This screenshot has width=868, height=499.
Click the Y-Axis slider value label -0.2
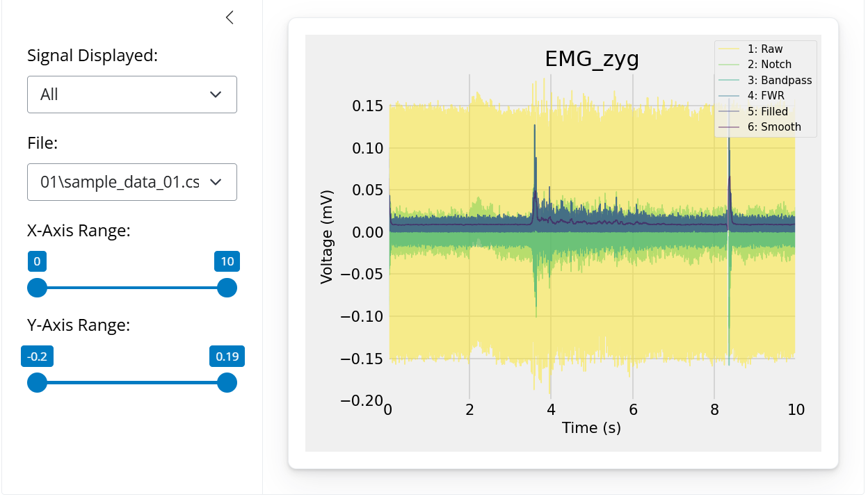coord(37,357)
